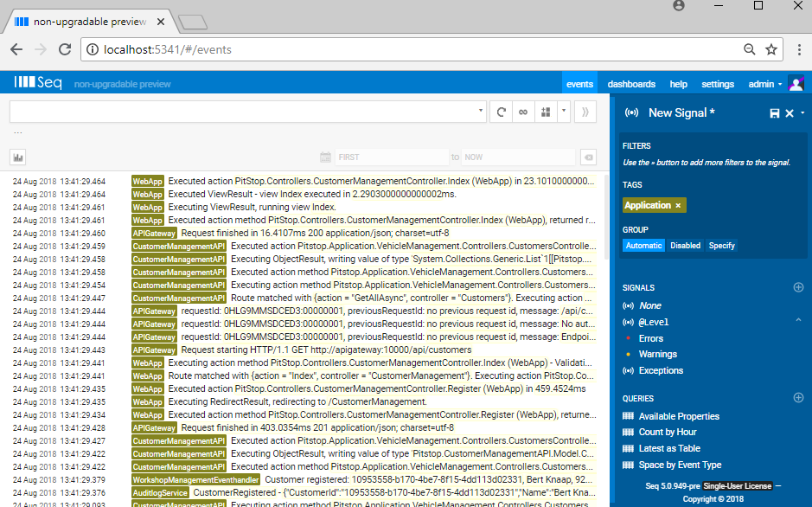The height and width of the screenshot is (507, 812).
Task: Toggle the Exceptions signal
Action: click(x=661, y=371)
